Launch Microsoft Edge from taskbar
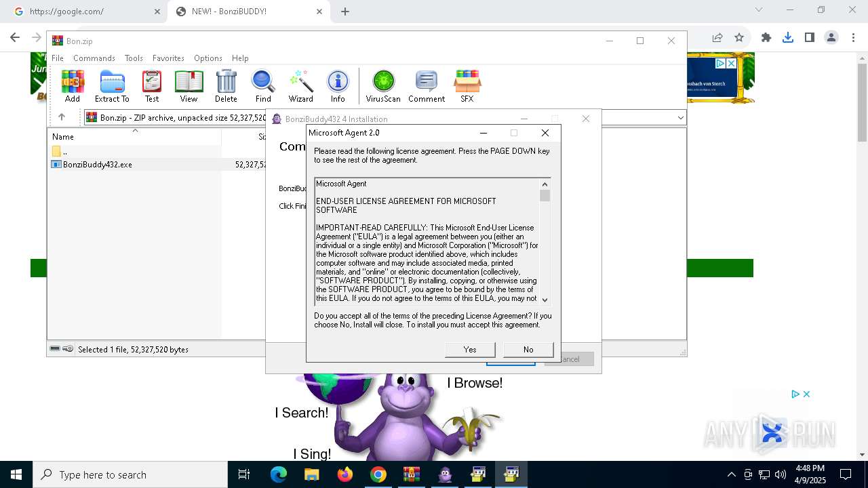This screenshot has width=868, height=488. click(279, 474)
